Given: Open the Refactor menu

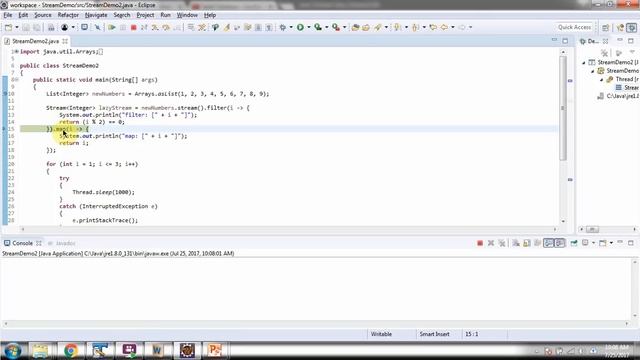Looking at the screenshot, I should (68, 15).
